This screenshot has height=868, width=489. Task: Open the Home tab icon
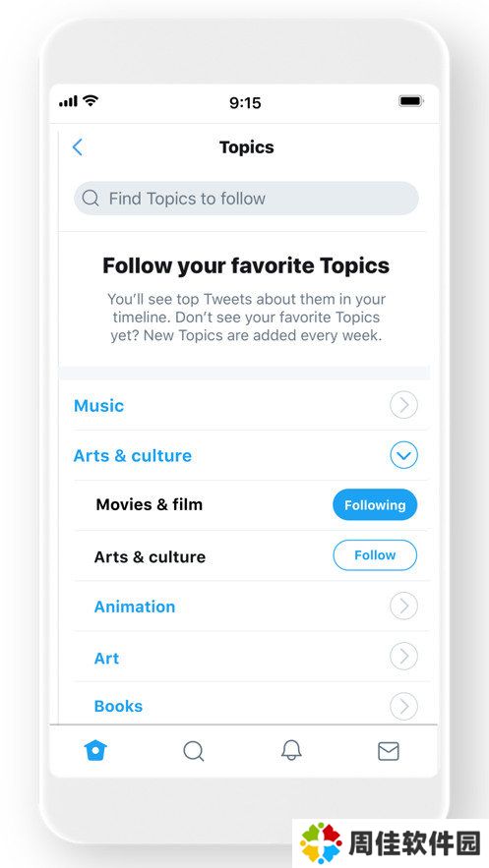95,751
